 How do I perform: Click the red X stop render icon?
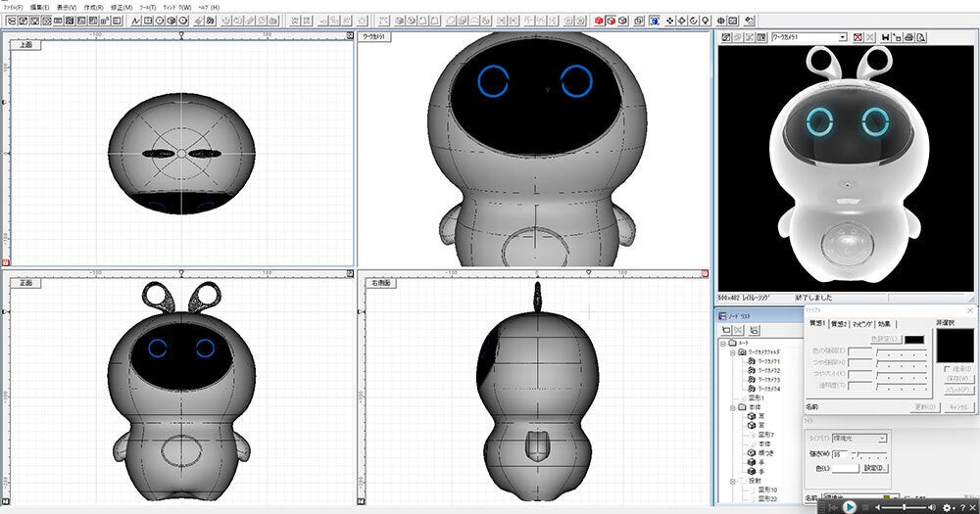pos(857,37)
